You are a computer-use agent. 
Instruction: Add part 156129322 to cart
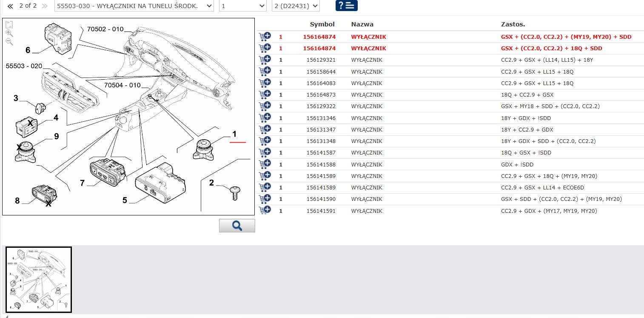[x=265, y=106]
